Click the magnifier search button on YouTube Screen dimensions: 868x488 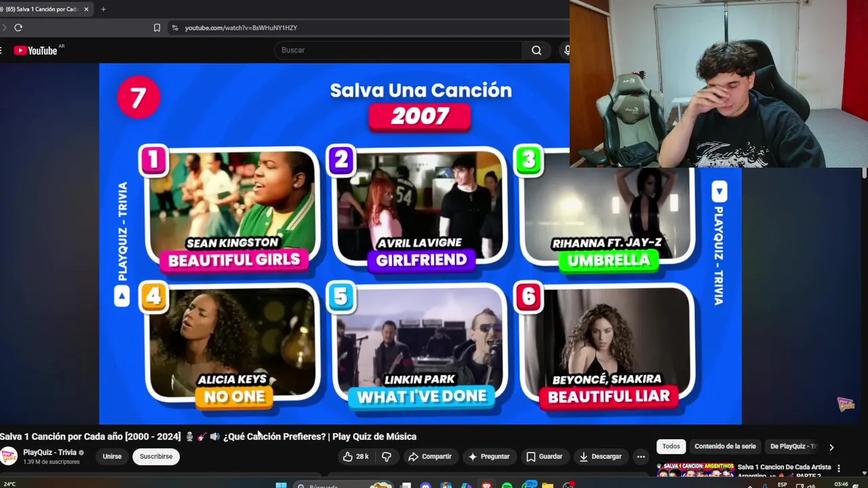point(536,50)
